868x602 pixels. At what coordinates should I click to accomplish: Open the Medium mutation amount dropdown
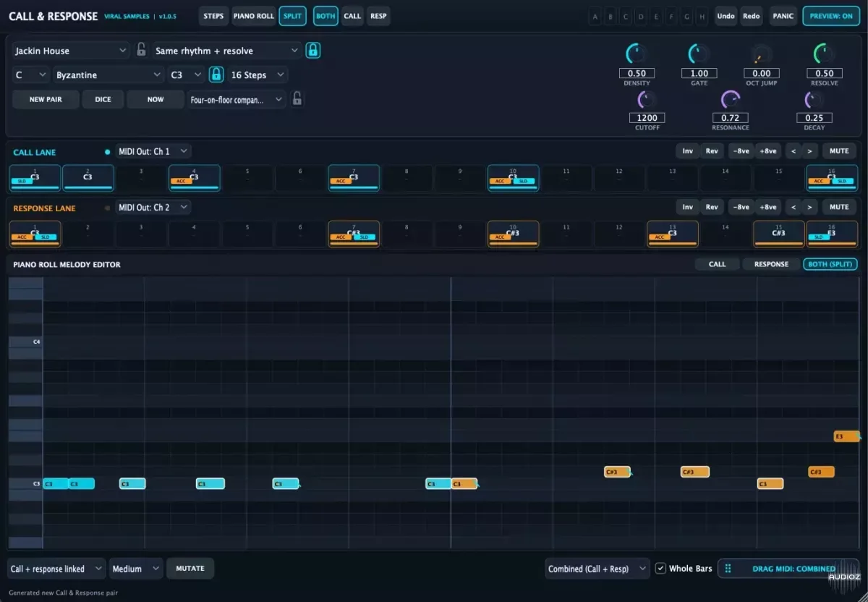[x=136, y=569]
